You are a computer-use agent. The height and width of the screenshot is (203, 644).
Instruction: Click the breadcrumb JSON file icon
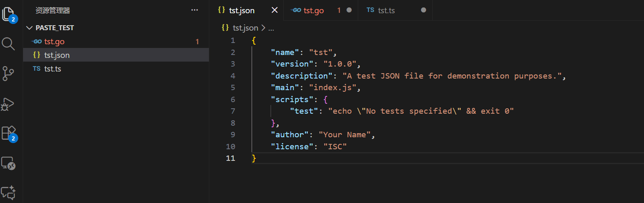[225, 28]
